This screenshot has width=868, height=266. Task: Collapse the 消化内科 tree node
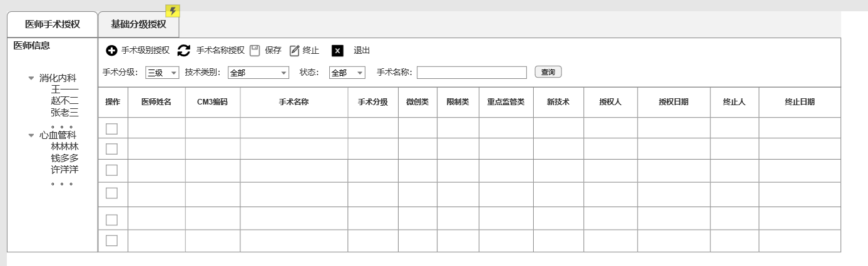tap(31, 78)
